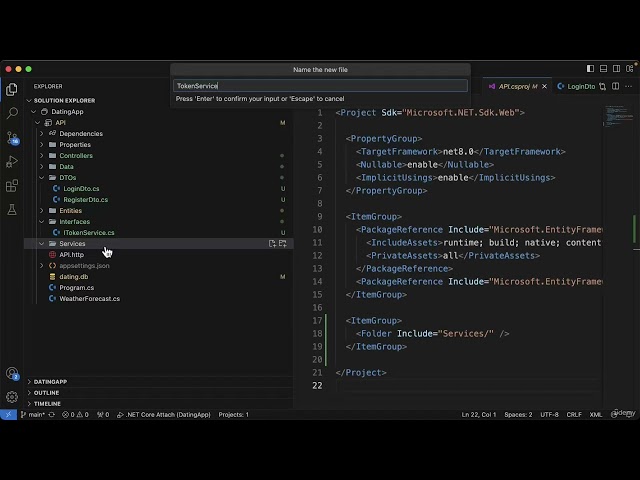Click Spaces: 2 indentation setting

click(518, 414)
